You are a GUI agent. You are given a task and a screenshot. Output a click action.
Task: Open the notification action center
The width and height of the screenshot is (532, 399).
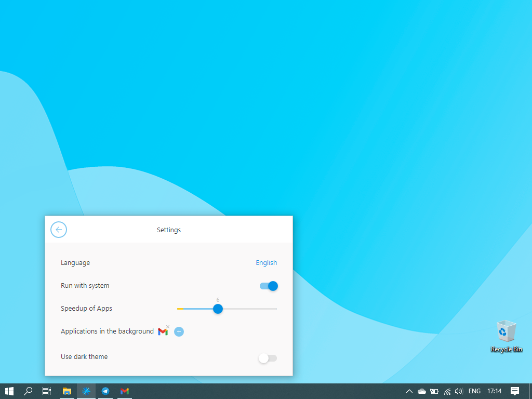[515, 391]
